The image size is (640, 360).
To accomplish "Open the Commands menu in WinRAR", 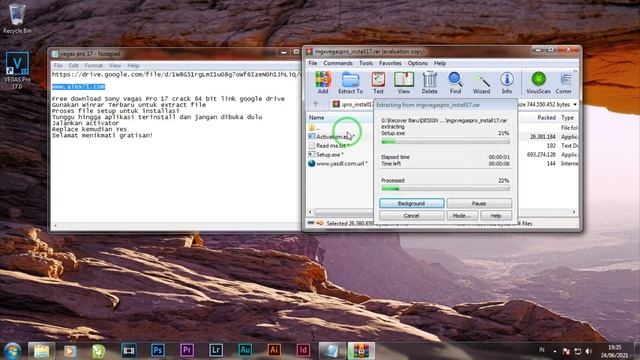I will click(x=338, y=63).
